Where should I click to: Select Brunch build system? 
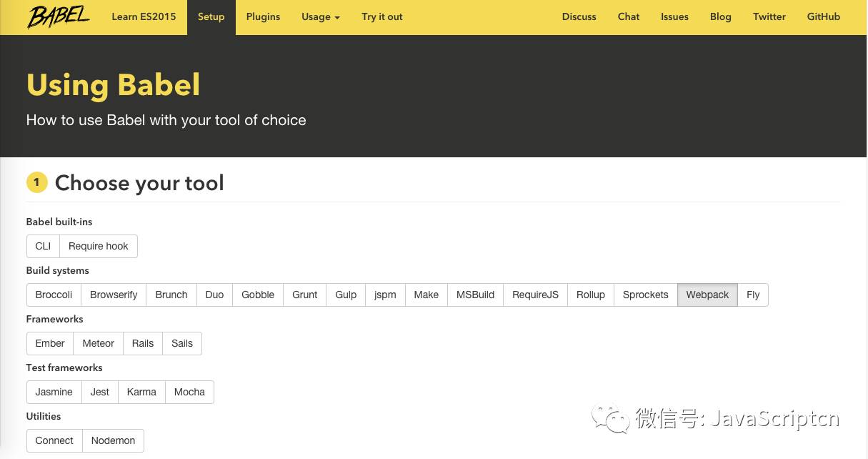coord(171,295)
